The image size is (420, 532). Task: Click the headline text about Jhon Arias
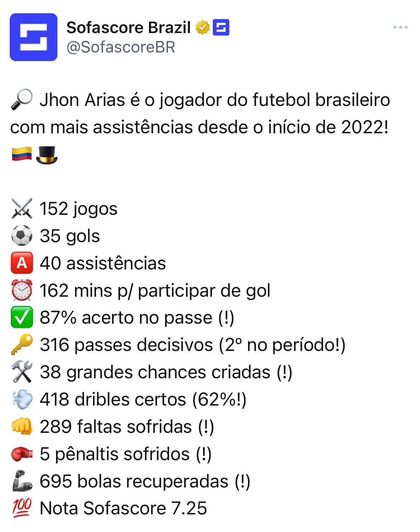point(200,114)
